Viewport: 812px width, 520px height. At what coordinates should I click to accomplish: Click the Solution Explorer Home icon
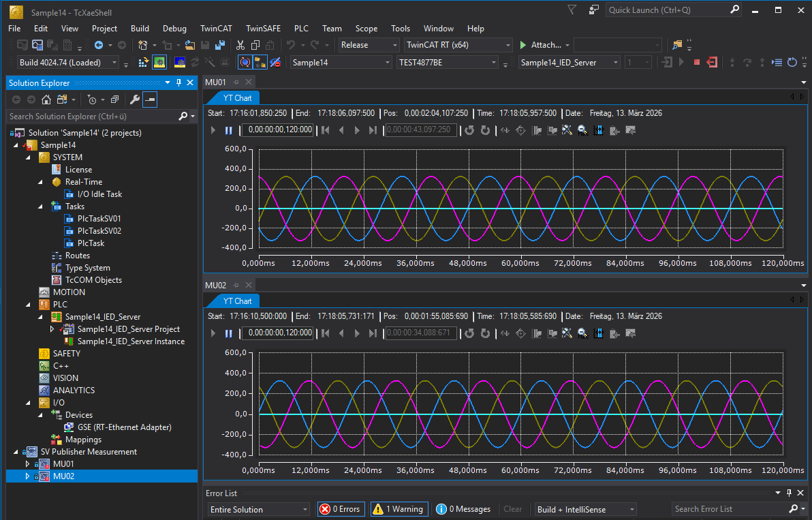pyautogui.click(x=46, y=100)
